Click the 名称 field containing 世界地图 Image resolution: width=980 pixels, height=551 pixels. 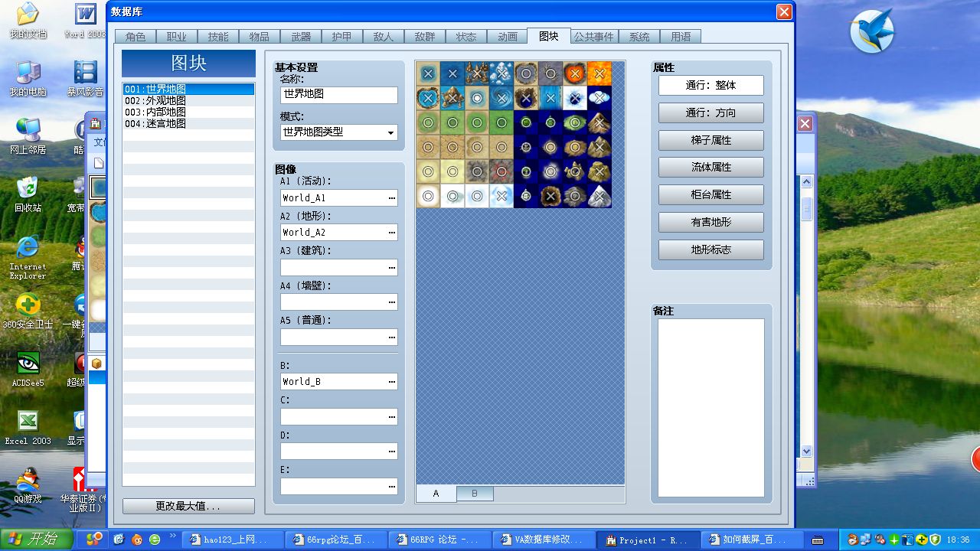339,95
